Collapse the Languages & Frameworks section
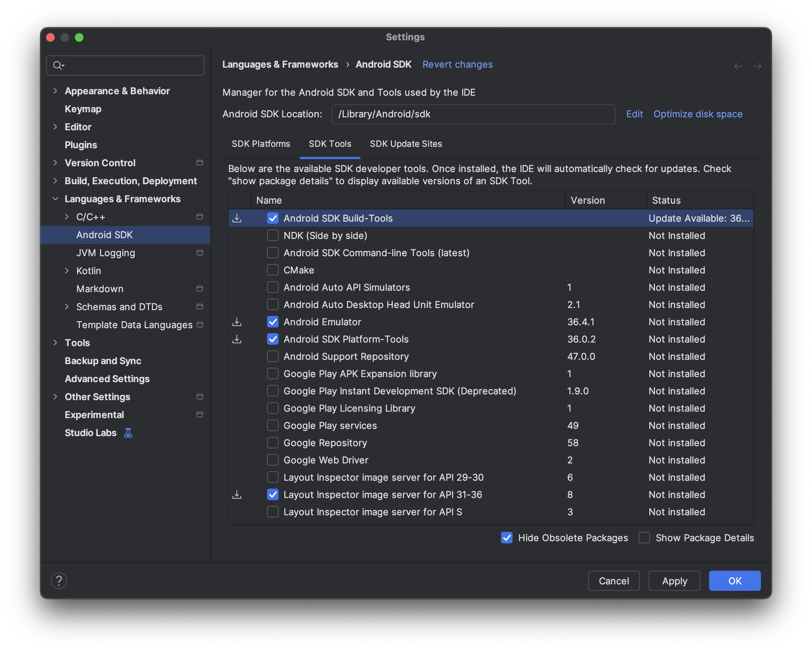 pos(55,199)
